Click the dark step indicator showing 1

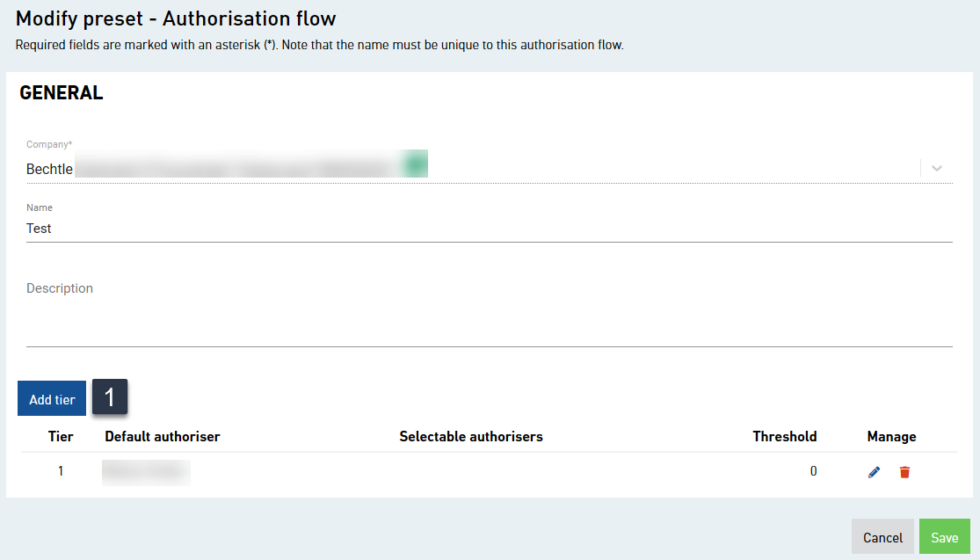click(x=109, y=396)
